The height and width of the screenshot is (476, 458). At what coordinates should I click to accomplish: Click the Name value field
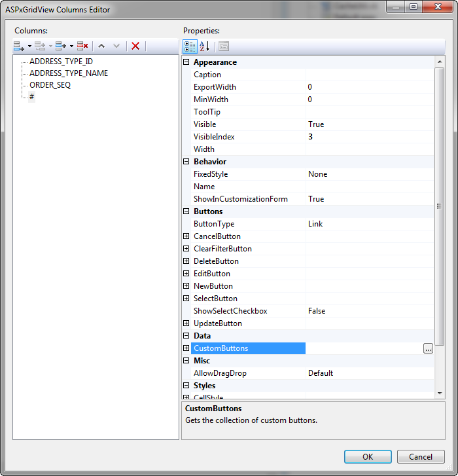370,187
